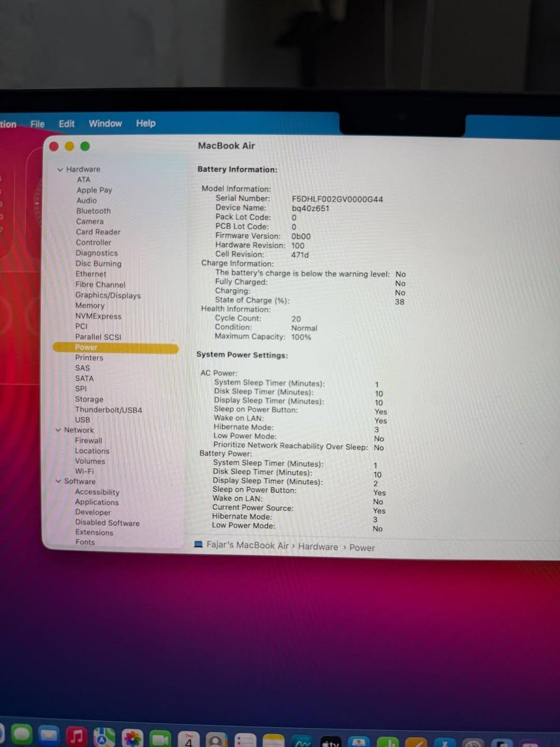
Task: Select Storage in the sidebar
Action: 89,400
